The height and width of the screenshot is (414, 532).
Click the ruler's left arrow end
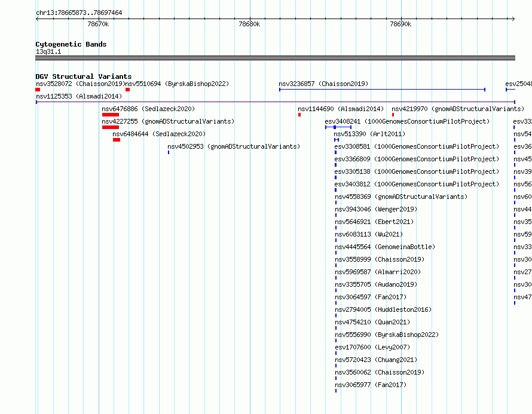37,19
